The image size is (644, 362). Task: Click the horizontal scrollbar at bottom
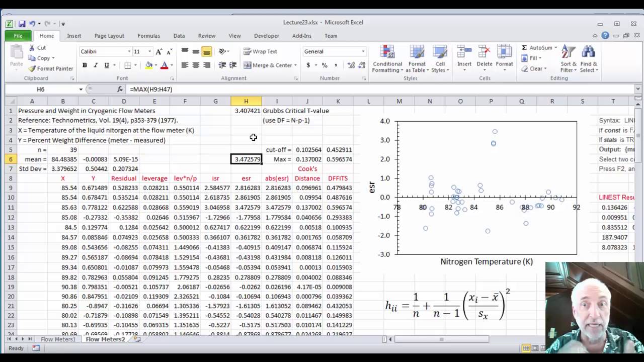tap(442, 339)
